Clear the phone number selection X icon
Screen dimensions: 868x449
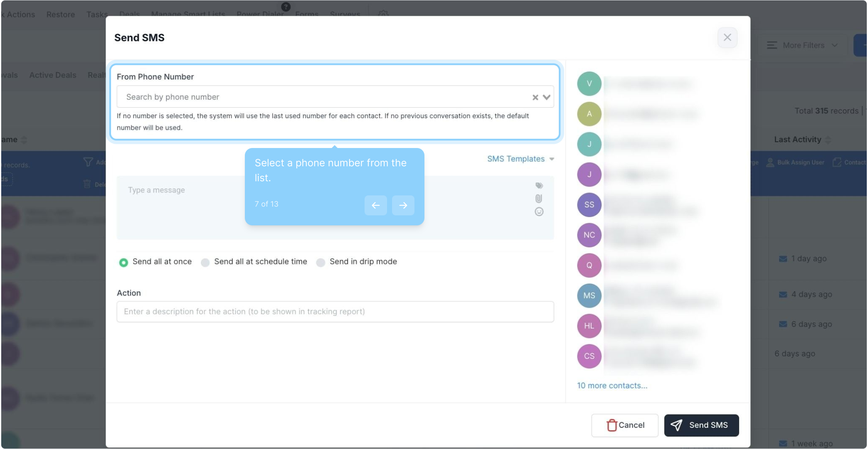(x=535, y=97)
